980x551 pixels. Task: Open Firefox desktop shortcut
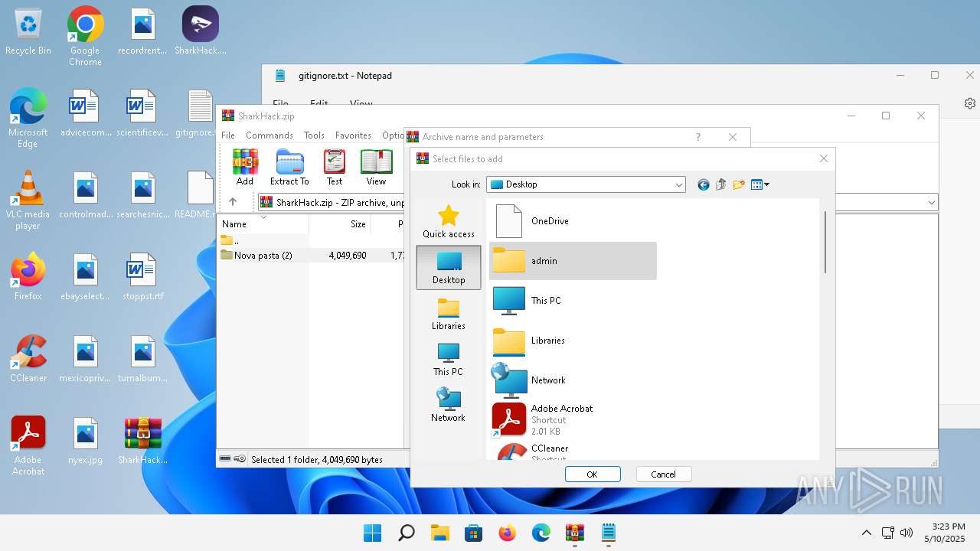point(28,276)
